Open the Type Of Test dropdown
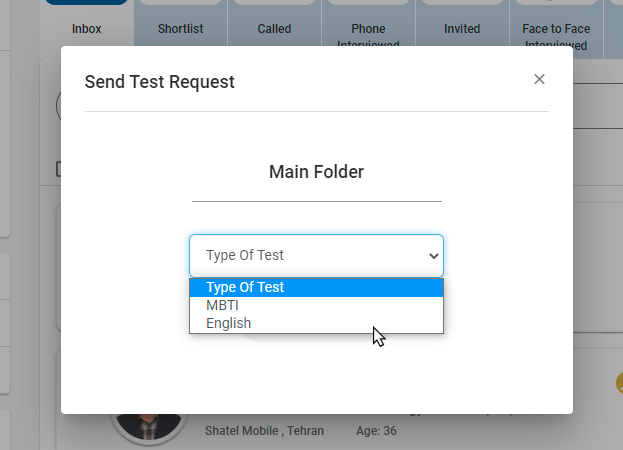This screenshot has height=450, width=623. [x=316, y=256]
